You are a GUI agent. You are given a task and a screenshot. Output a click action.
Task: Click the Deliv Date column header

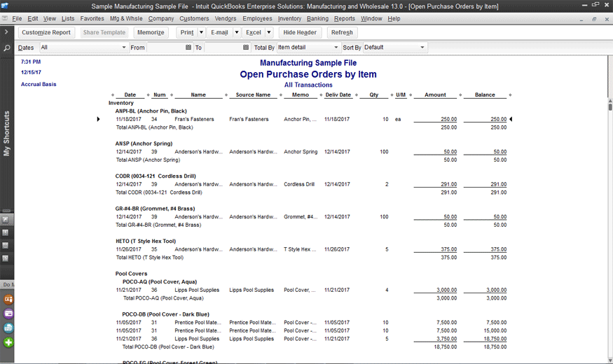[338, 95]
